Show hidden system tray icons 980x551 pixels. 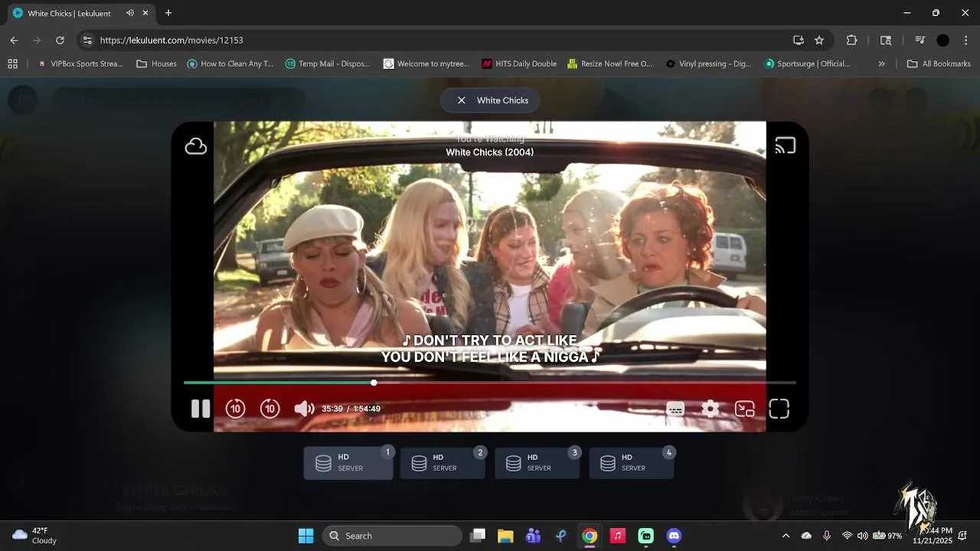(786, 536)
